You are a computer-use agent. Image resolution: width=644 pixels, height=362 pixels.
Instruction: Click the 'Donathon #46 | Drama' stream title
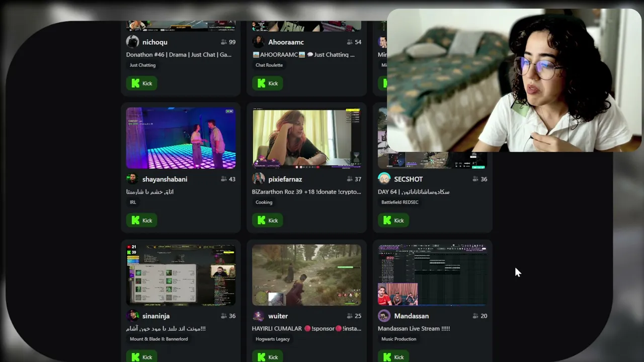point(179,55)
